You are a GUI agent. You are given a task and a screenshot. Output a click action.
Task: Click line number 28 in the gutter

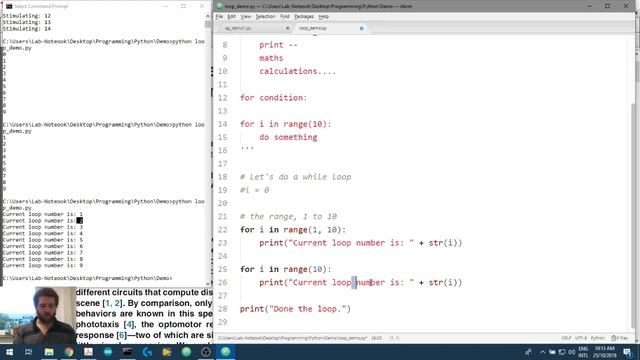click(x=222, y=309)
